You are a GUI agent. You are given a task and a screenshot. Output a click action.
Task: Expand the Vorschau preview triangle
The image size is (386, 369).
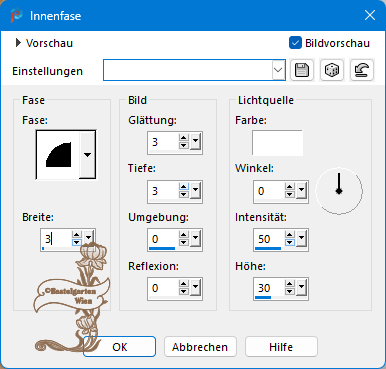tap(18, 43)
